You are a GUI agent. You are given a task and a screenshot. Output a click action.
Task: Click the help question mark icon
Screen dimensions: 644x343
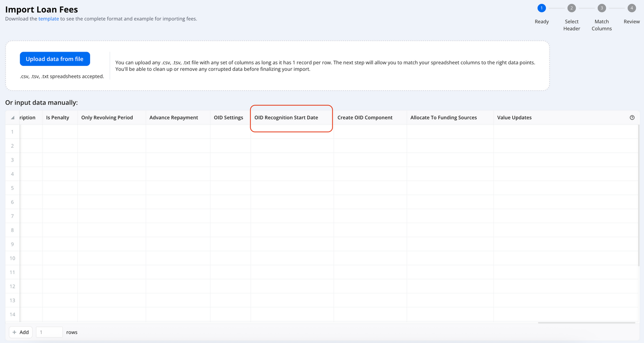(x=632, y=117)
